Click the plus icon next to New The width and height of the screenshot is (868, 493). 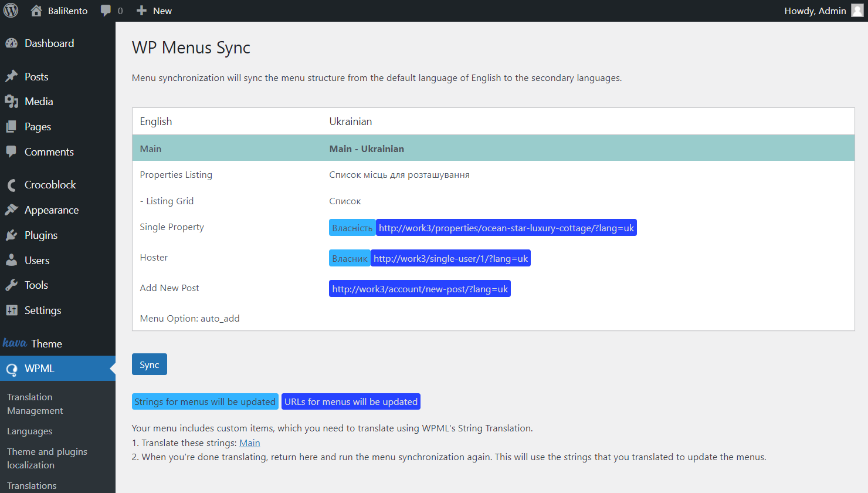pyautogui.click(x=141, y=11)
